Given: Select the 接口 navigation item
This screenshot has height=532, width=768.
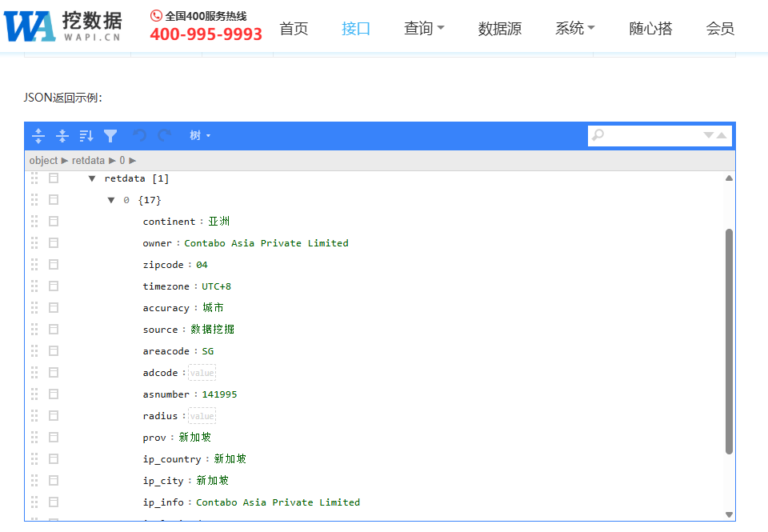Looking at the screenshot, I should tap(355, 29).
